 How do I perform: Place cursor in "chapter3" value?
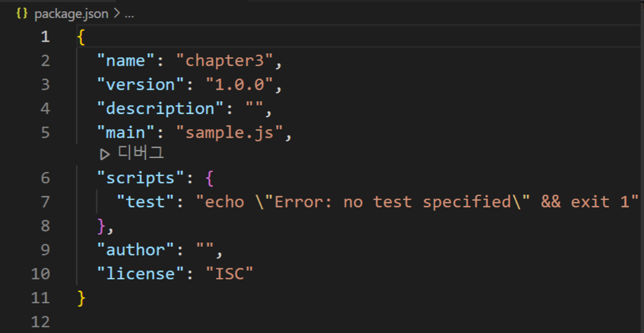click(225, 61)
